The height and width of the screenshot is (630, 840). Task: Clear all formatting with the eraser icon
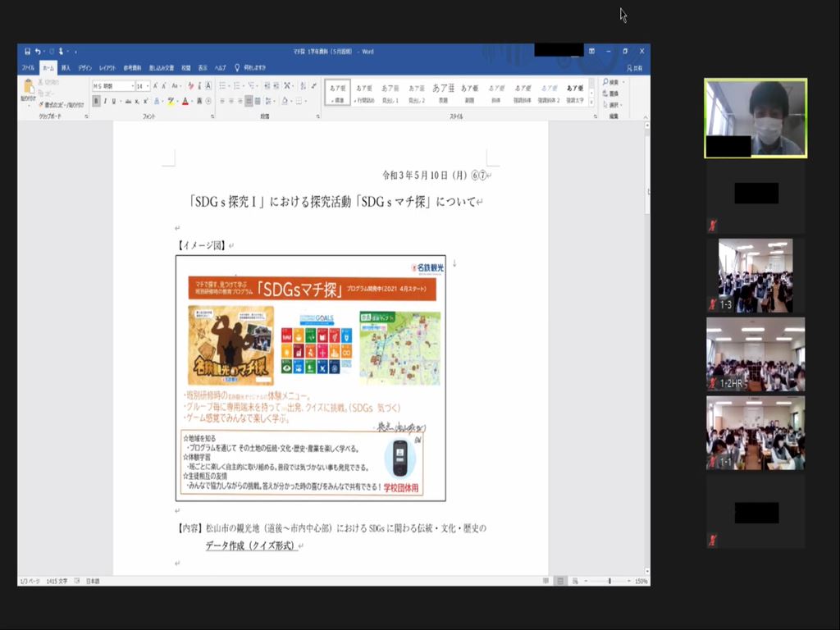[190, 85]
